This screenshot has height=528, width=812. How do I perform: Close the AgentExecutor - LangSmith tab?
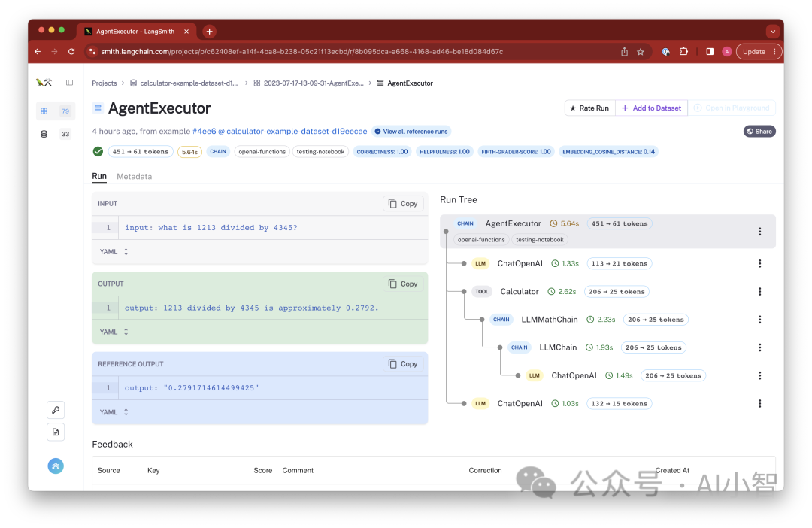(186, 31)
